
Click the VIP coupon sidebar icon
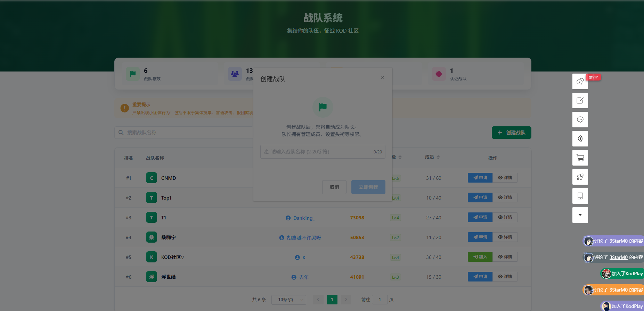[x=580, y=82]
